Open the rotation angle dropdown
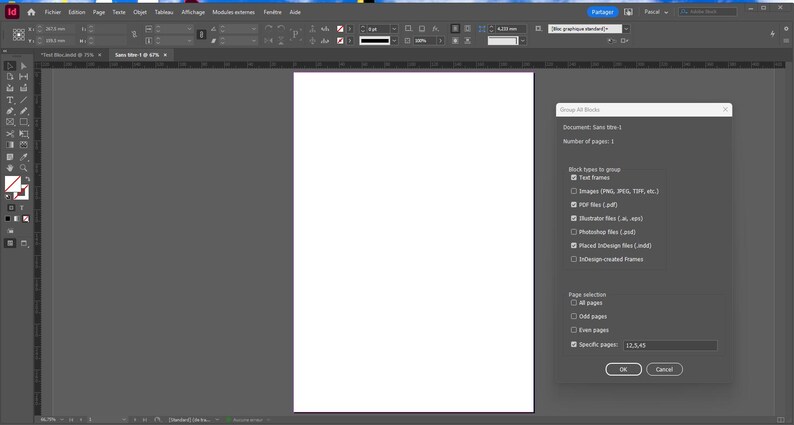794x425 pixels. (x=254, y=29)
